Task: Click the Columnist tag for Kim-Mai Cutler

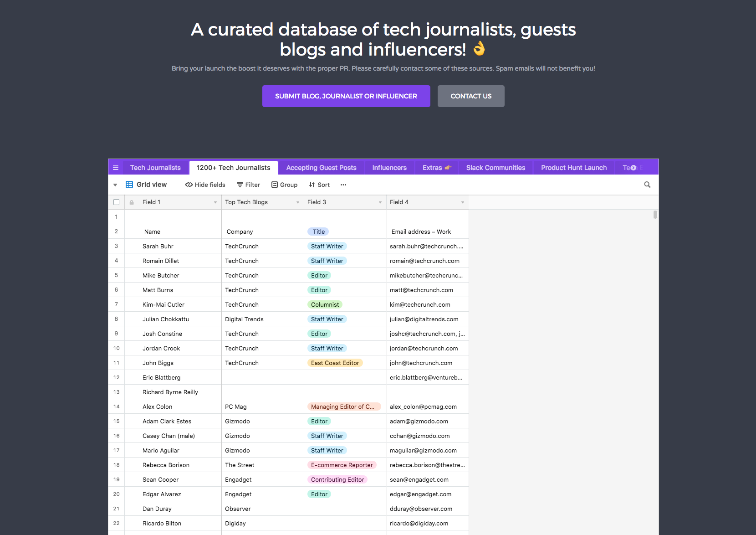Action: coord(325,304)
